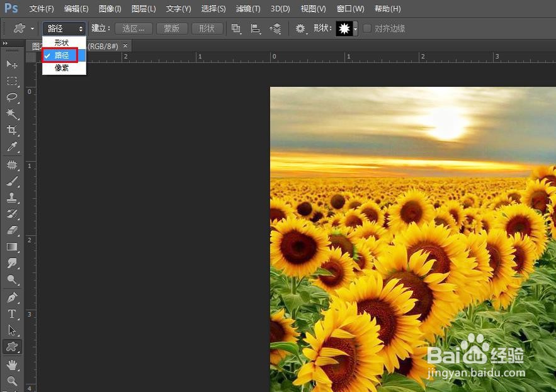Select the Custom Shape tool in toolbox

tap(12, 346)
